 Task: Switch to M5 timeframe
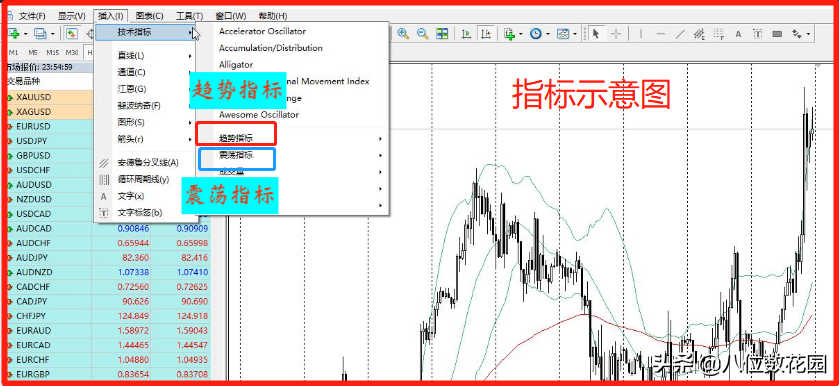pos(33,52)
